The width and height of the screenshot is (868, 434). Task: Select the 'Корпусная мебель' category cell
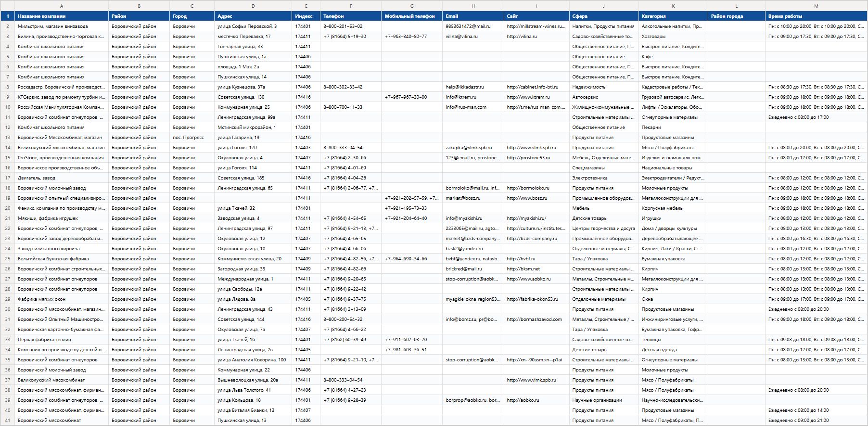point(673,208)
